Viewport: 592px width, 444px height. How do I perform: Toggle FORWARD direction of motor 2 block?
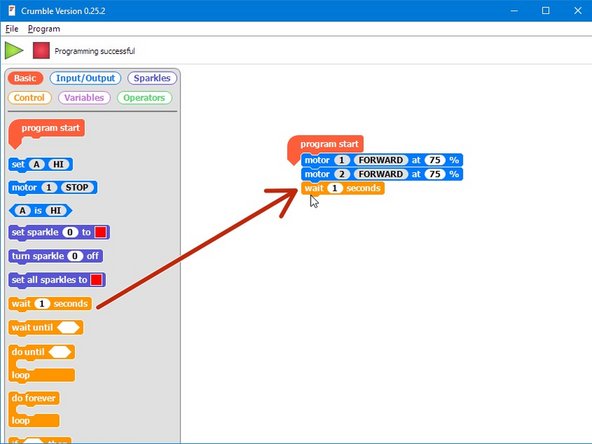coord(381,174)
